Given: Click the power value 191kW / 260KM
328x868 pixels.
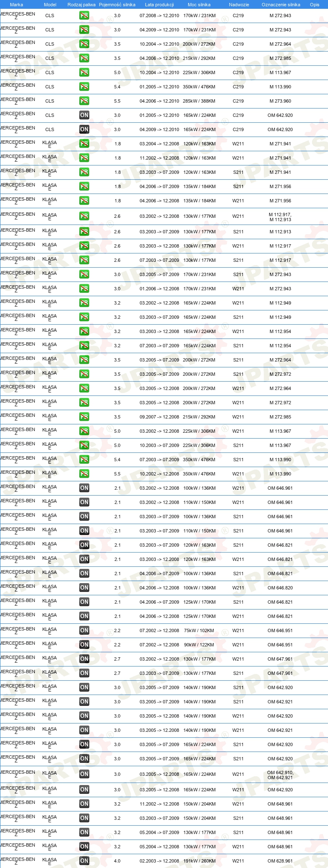Looking at the screenshot, I should pyautogui.click(x=199, y=861).
